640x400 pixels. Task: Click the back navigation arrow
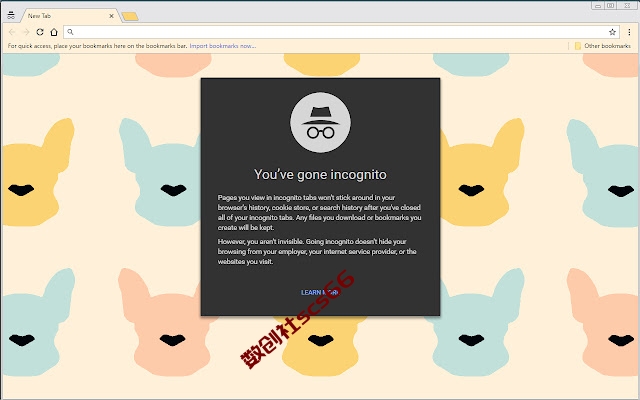12,32
